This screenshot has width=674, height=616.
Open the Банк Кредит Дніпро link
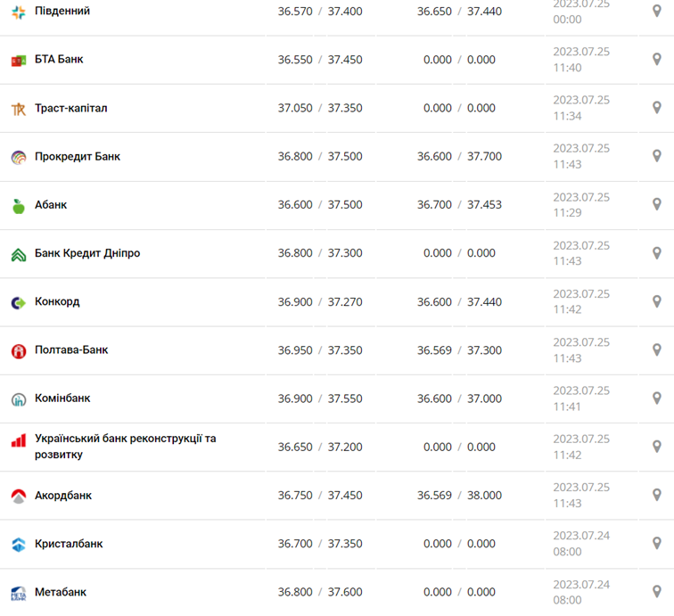tap(87, 253)
